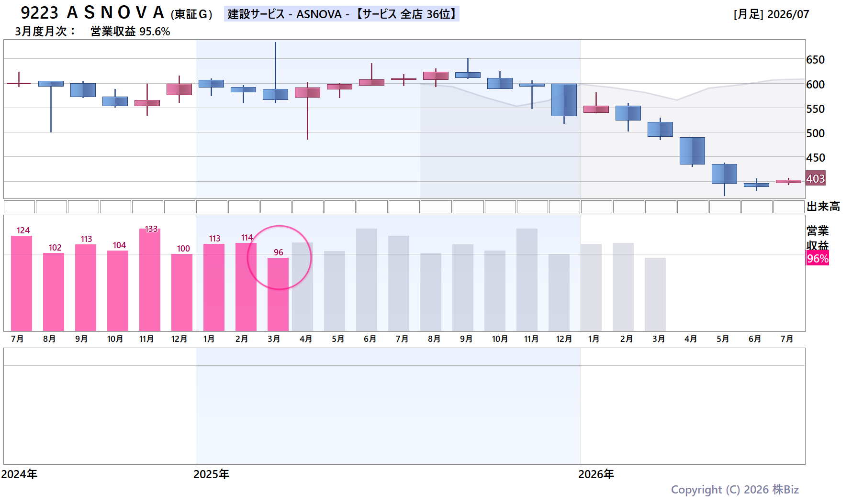
Task: Click the first empty volume box
Action: coord(19,207)
